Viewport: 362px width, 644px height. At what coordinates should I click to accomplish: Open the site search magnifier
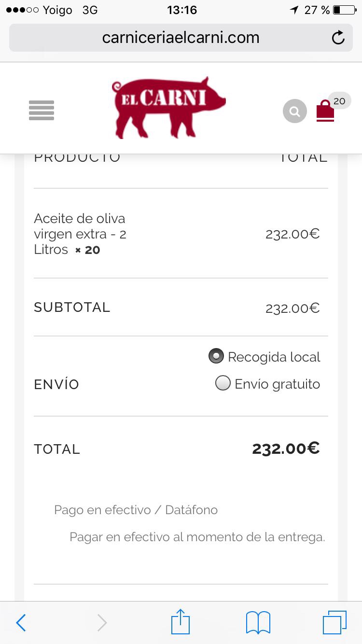pos(294,112)
